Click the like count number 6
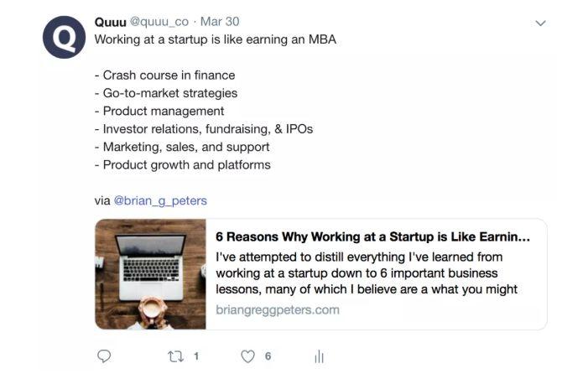Viewport: 588px width, 379px height. click(268, 356)
